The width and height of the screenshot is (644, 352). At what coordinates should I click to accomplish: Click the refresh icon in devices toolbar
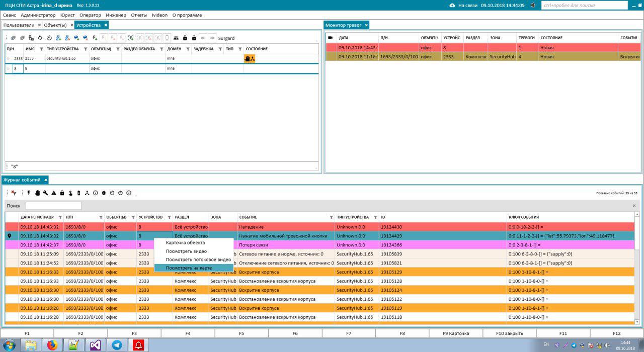(40, 38)
